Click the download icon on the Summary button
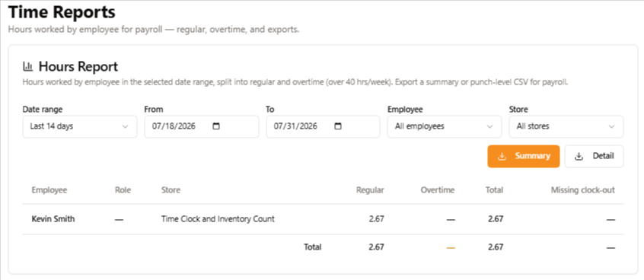This screenshot has height=280, width=644. point(502,157)
